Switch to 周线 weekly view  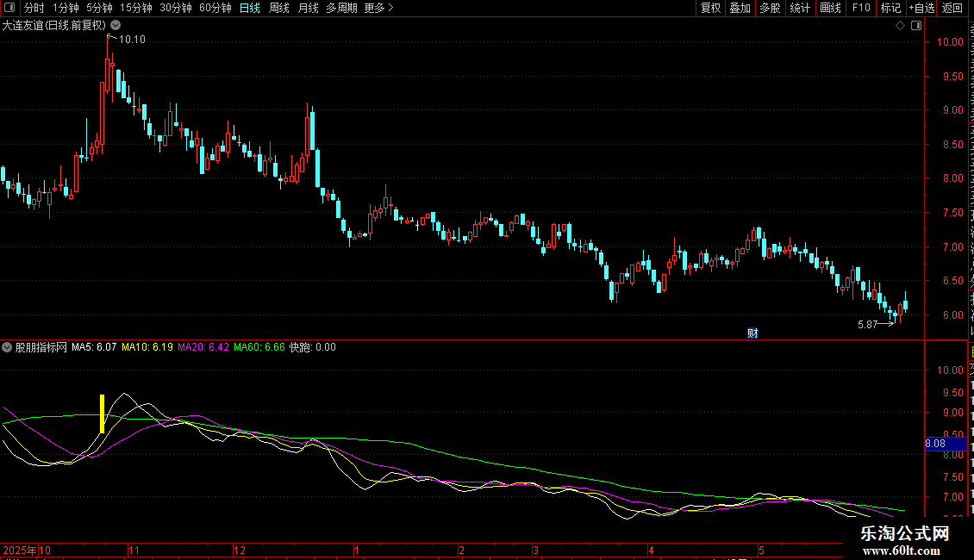tap(279, 8)
